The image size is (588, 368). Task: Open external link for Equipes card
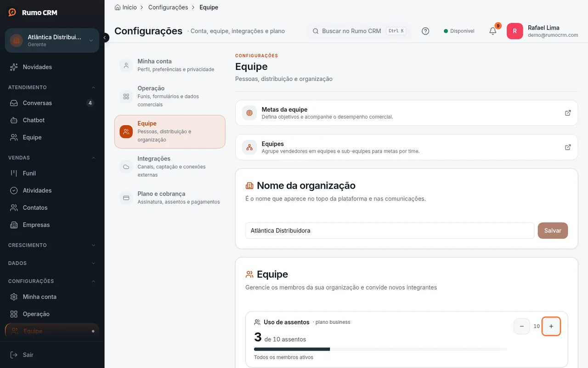(x=568, y=147)
